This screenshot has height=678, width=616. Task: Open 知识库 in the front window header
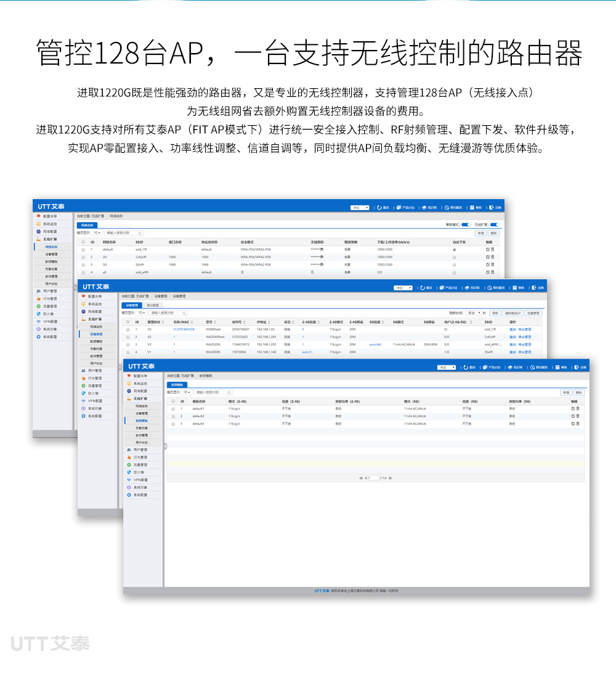pos(516,367)
